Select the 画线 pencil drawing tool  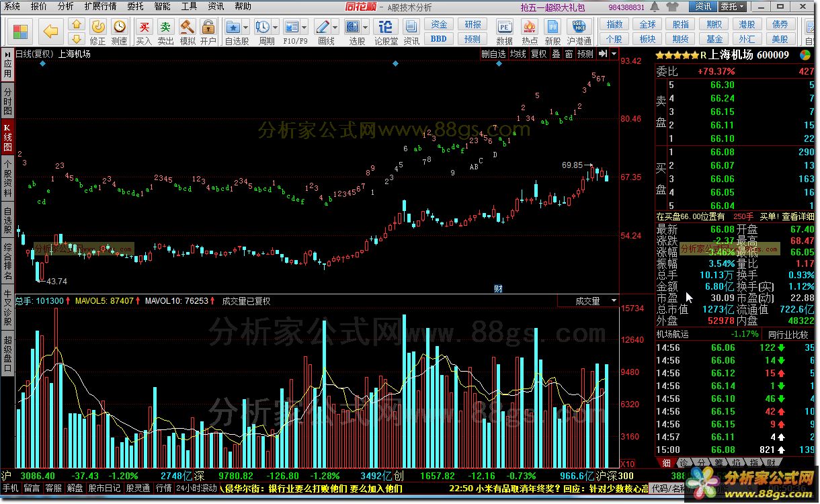pyautogui.click(x=323, y=27)
